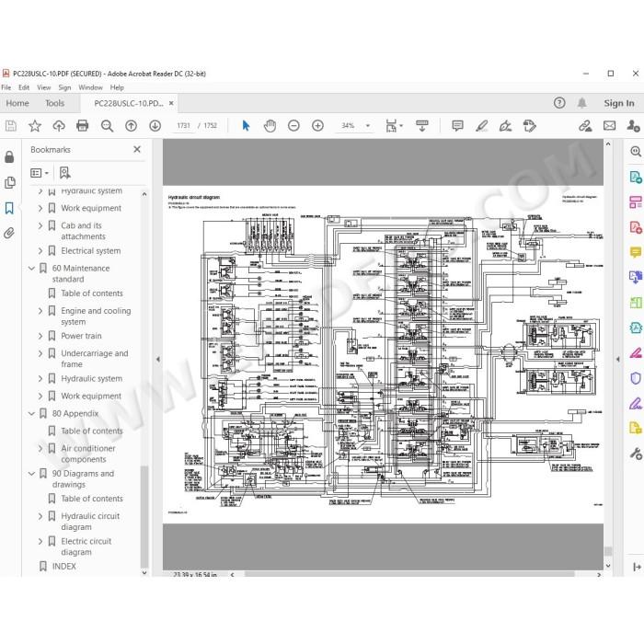Screen dimensions: 644x644
Task: Click the document horizontal scrollbar
Action: [x=409, y=574]
